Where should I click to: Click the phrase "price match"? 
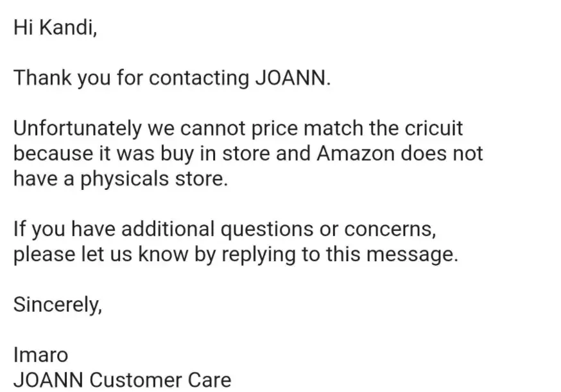297,128
